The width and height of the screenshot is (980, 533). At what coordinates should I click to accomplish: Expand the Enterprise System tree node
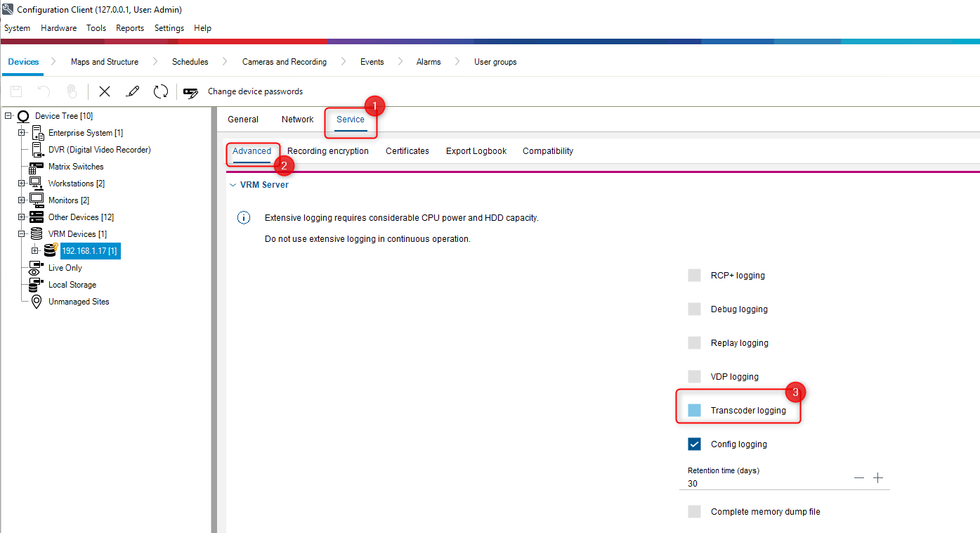22,133
